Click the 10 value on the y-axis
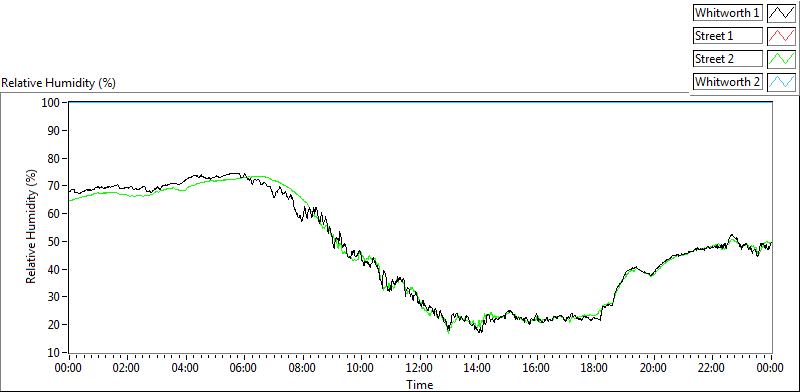Image resolution: width=800 pixels, height=392 pixels. [x=54, y=352]
